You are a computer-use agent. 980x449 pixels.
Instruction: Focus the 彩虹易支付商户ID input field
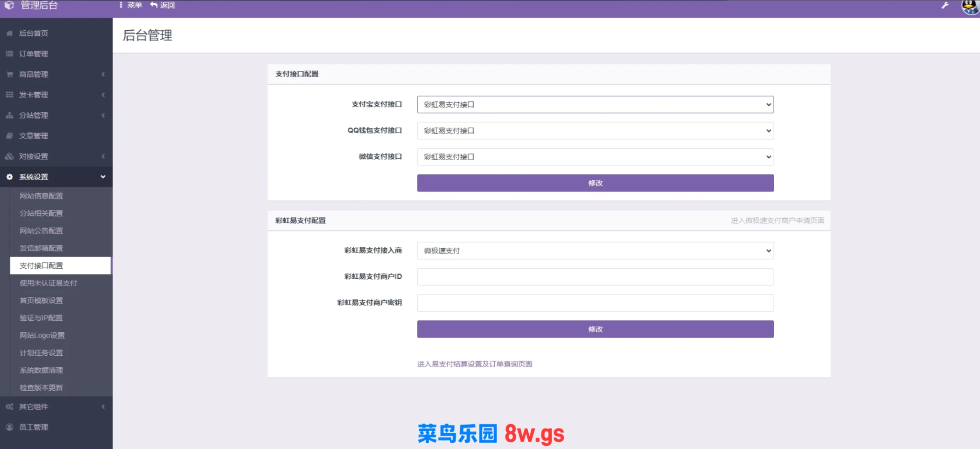coord(595,277)
